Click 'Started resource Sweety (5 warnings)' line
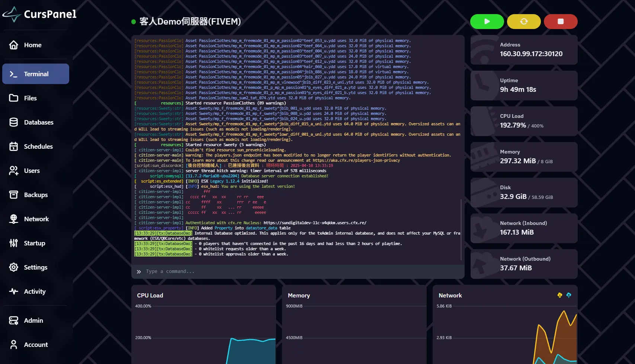Screen dimensions: 635x364 tap(225, 145)
